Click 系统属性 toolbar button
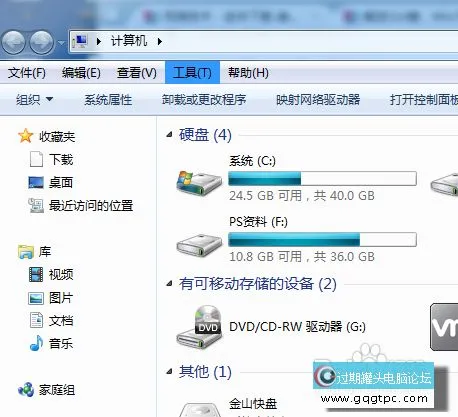 pyautogui.click(x=108, y=99)
